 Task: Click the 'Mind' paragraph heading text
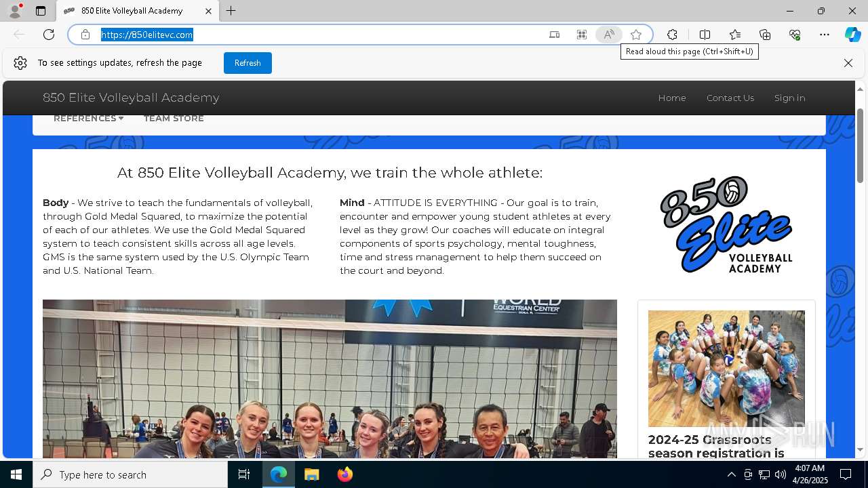[352, 203]
